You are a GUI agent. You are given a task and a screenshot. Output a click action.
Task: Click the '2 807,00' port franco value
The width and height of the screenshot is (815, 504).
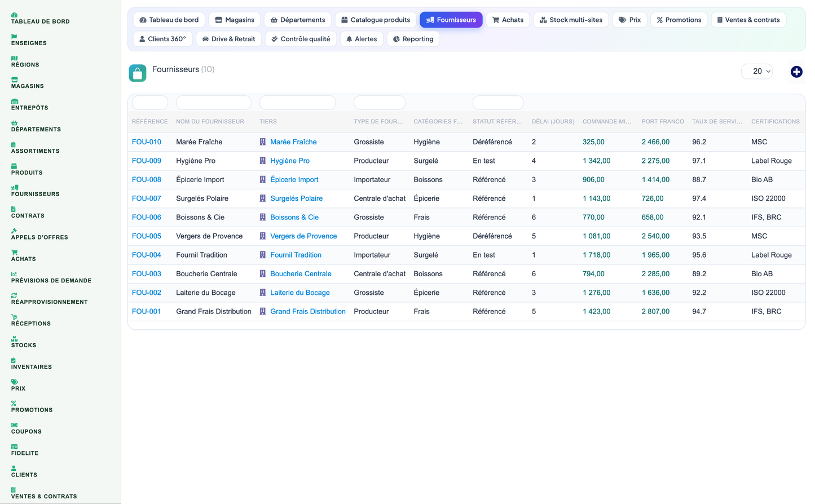click(655, 311)
